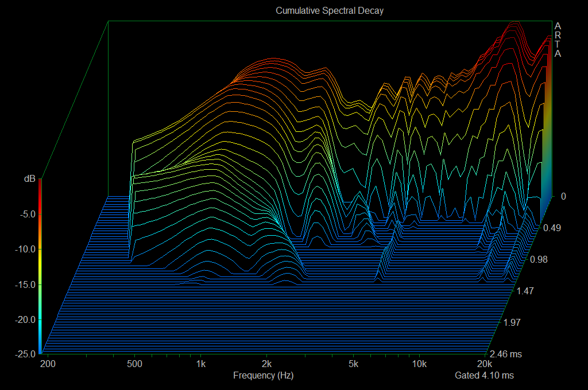The width and height of the screenshot is (588, 390).
Task: Click the '20k' frequency axis label
Action: pos(485,364)
